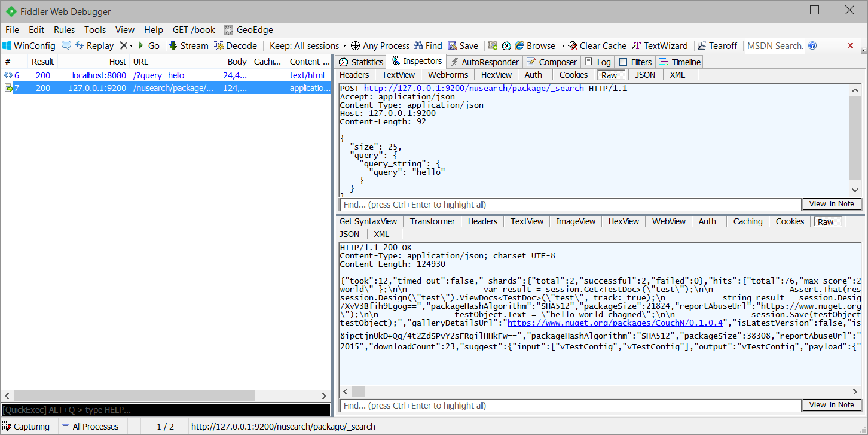Select request JSON inspector tab

coord(645,75)
